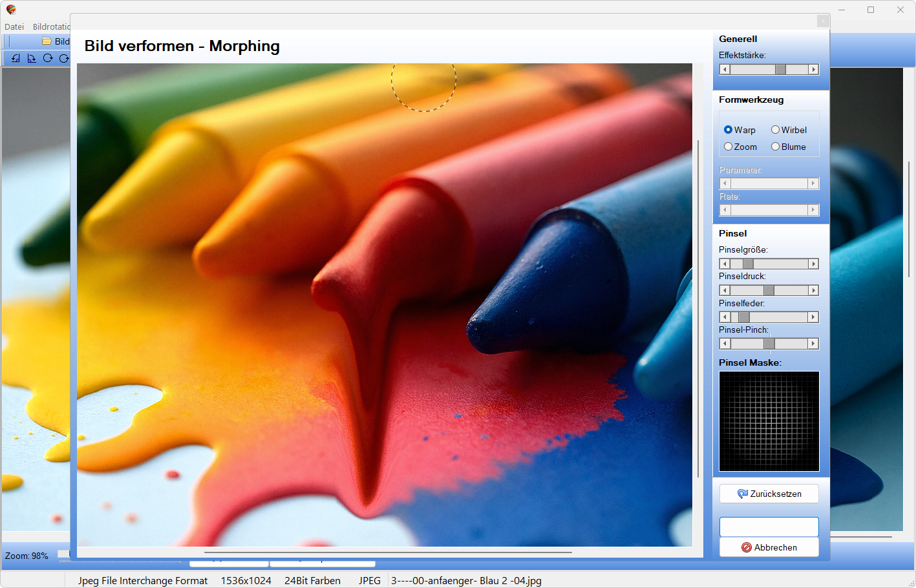This screenshot has height=588, width=916.
Task: Click the folder icon in the toolbar
Action: point(47,41)
